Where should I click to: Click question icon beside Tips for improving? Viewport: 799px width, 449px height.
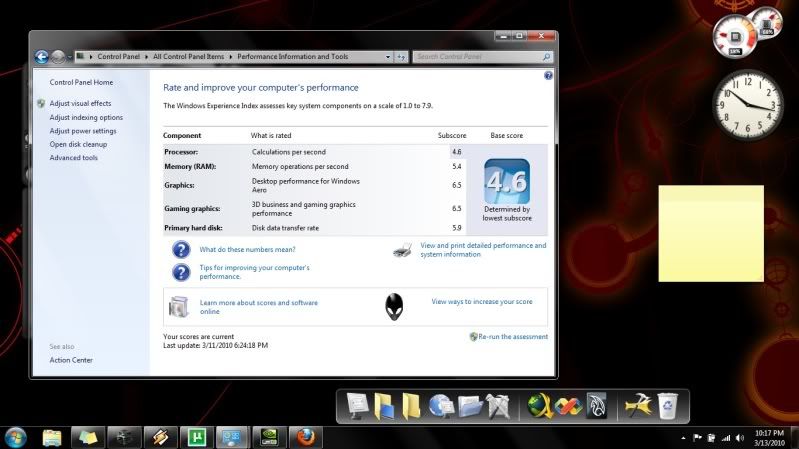click(x=181, y=273)
